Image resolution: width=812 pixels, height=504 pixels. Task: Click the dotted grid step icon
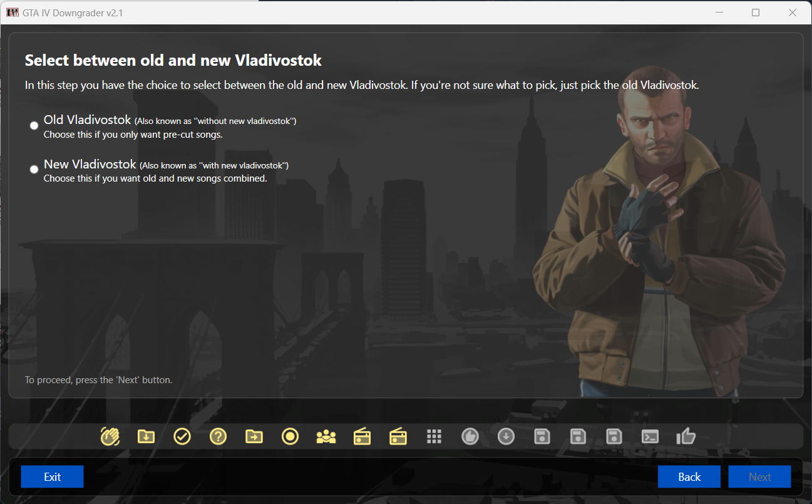[x=434, y=436]
